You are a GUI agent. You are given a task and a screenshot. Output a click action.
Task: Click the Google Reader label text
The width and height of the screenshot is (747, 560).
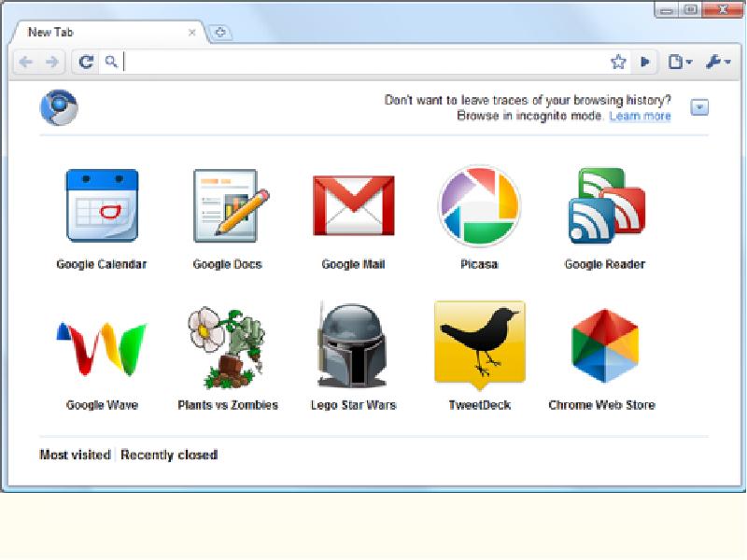click(604, 264)
